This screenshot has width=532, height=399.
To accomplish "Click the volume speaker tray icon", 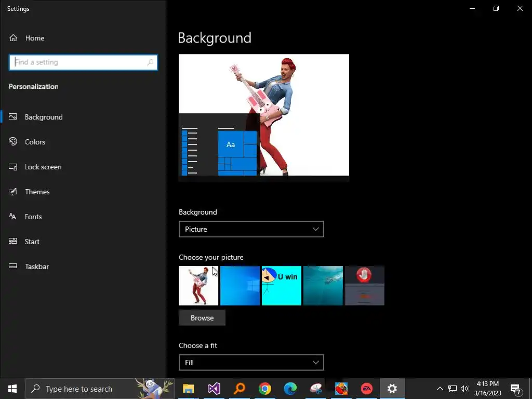I will point(464,389).
